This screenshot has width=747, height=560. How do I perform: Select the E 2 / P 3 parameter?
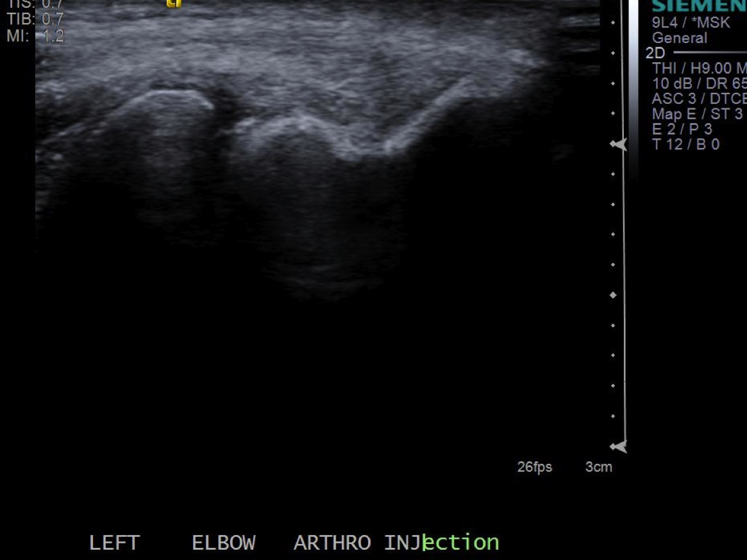pos(682,129)
